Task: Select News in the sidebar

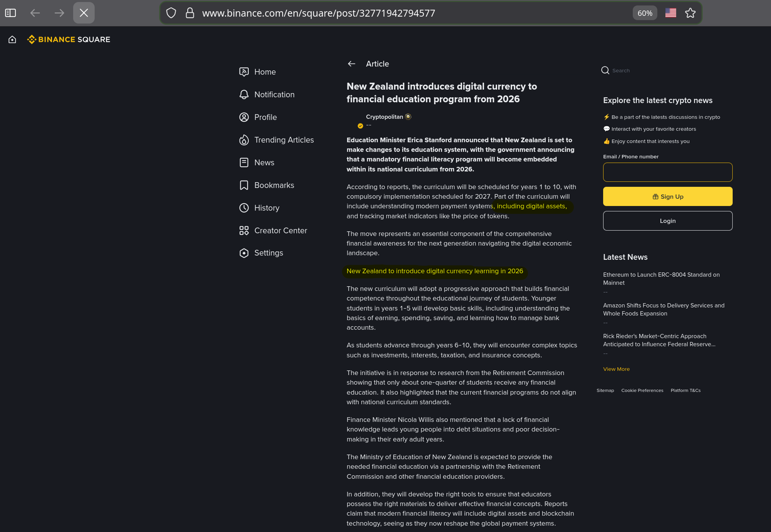Action: click(x=257, y=163)
